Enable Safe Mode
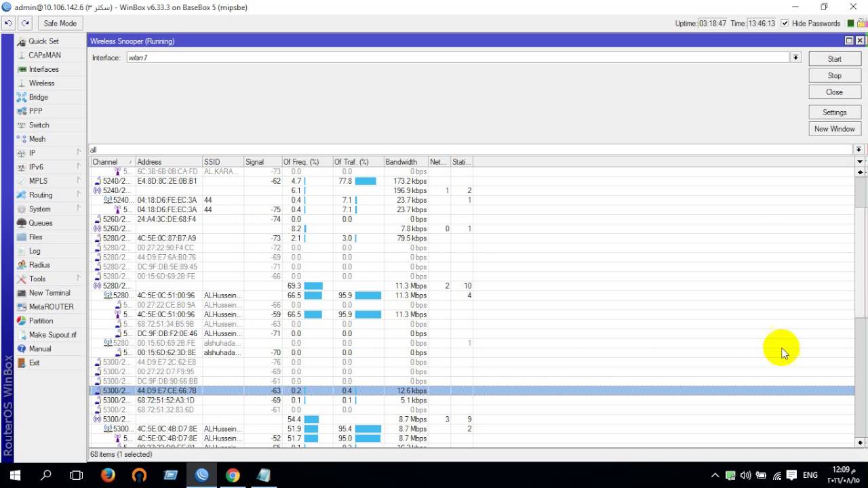 point(60,23)
